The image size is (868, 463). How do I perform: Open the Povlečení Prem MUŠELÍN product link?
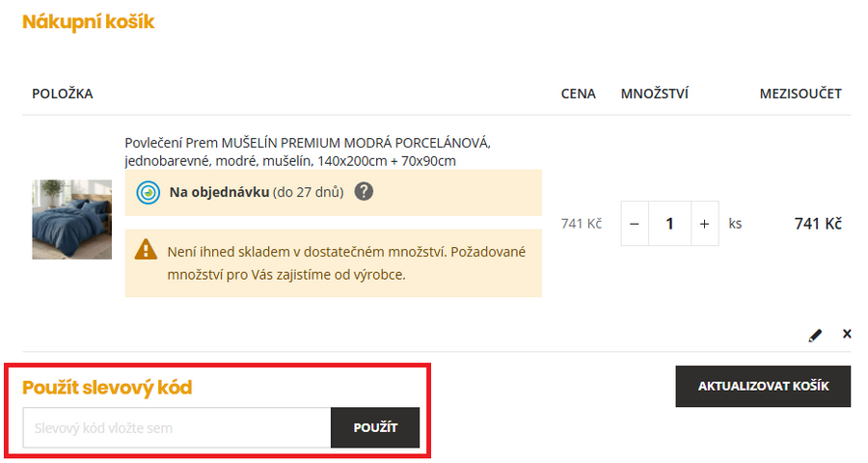(307, 151)
